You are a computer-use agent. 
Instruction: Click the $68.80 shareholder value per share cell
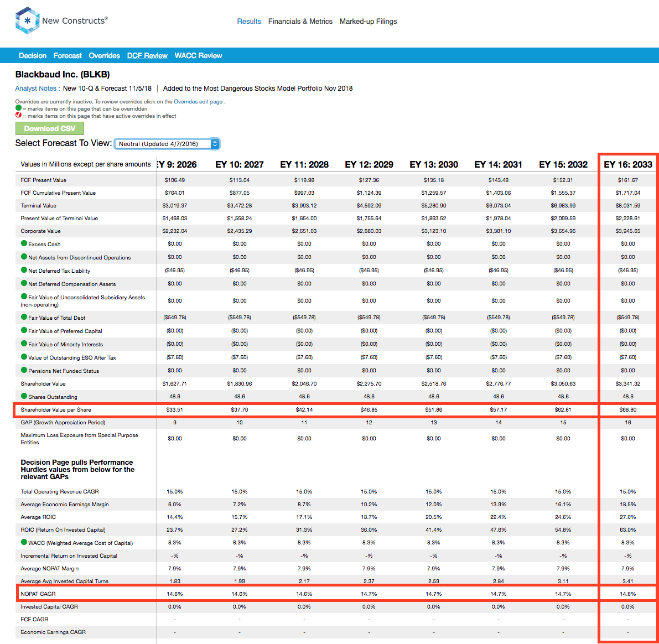point(628,409)
